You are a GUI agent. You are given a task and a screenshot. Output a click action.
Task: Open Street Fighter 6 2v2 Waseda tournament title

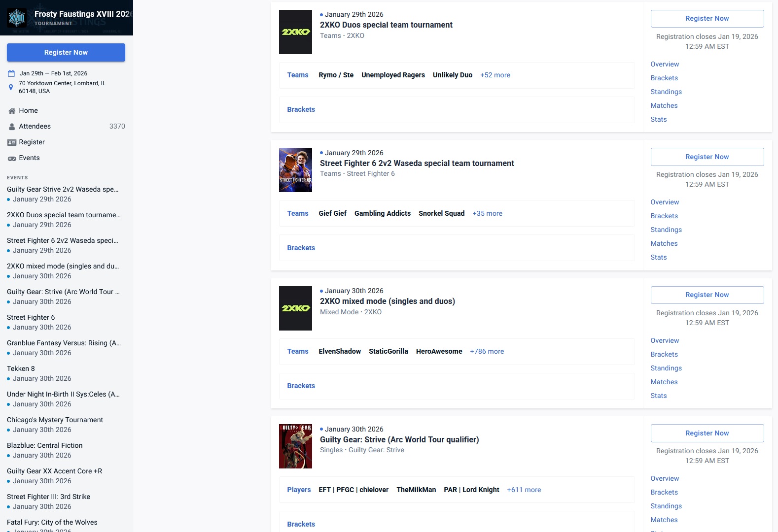click(417, 164)
